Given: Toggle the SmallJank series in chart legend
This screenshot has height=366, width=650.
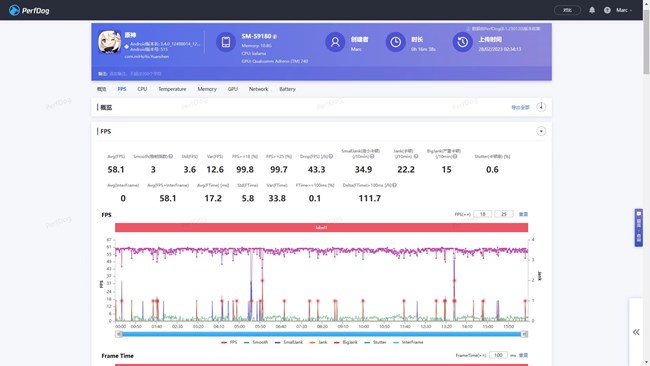Looking at the screenshot, I should click(x=289, y=342).
